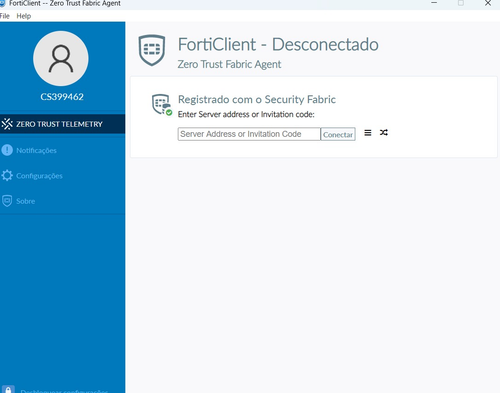The image size is (500, 393).
Task: Click the Notificações exclamation icon
Action: pos(7,150)
